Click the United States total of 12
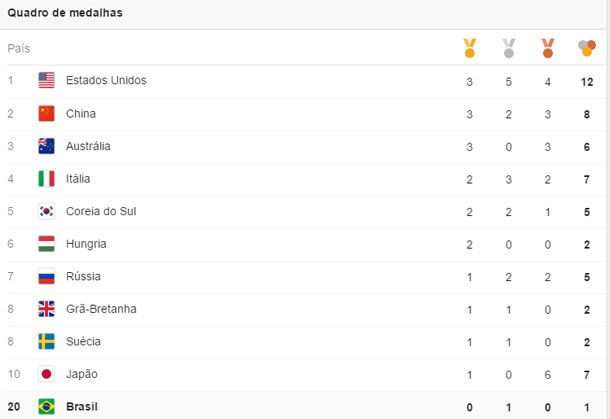 click(587, 81)
